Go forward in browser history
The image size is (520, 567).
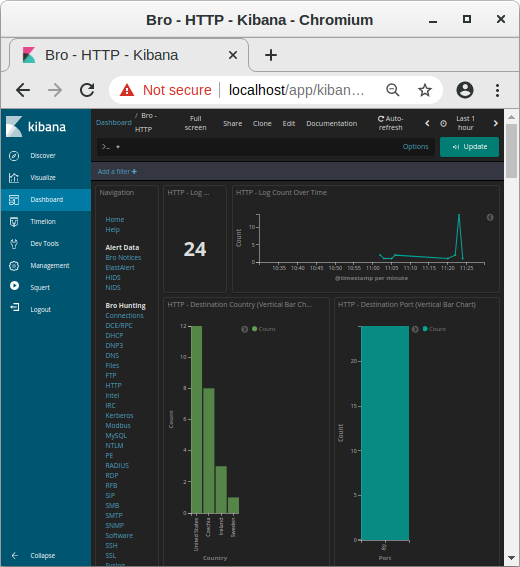click(55, 90)
